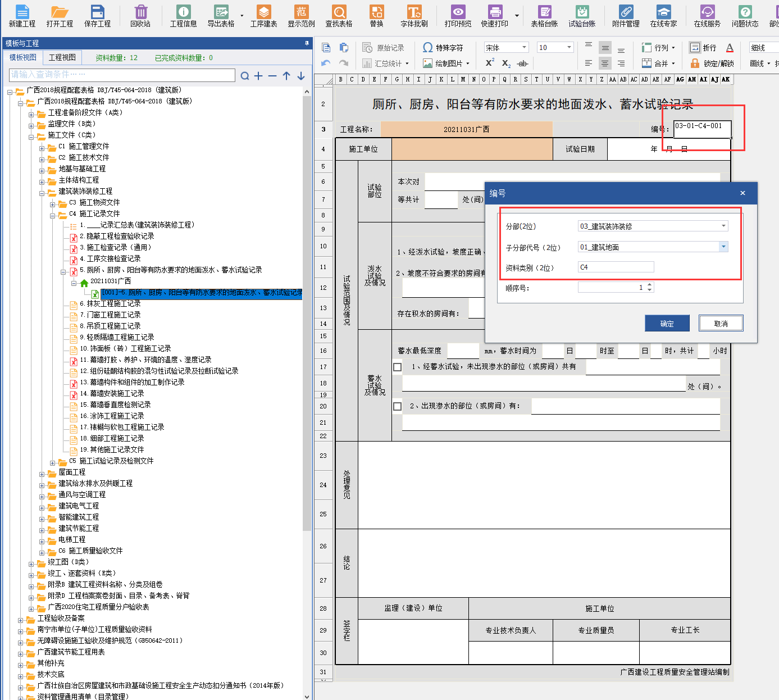The image size is (779, 700).
Task: Open the 子分部代号 dropdown arrow
Action: [x=723, y=247]
